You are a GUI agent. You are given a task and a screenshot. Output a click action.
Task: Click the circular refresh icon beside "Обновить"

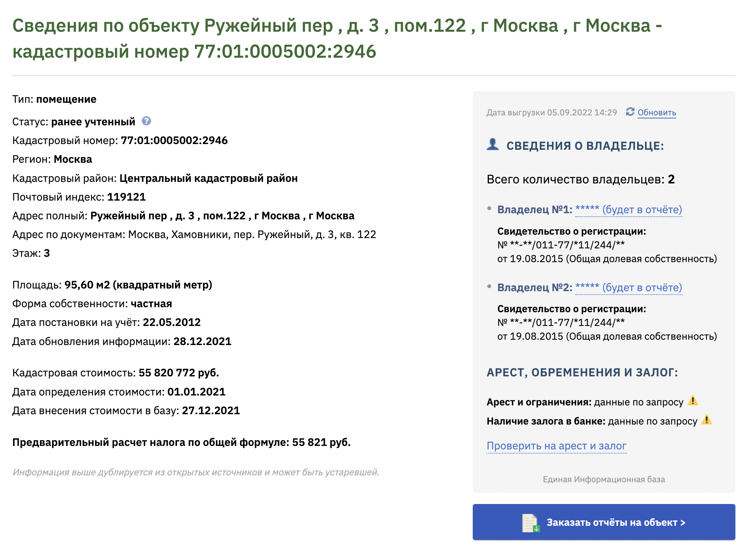click(629, 112)
